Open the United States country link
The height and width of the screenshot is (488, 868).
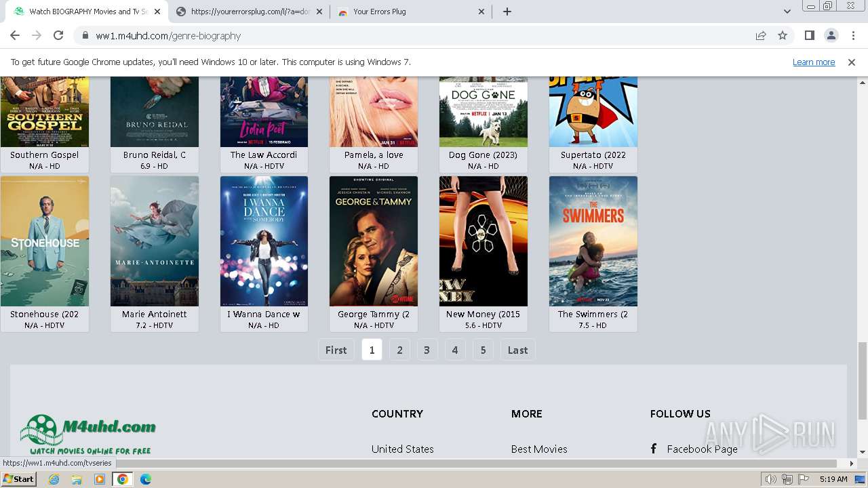pos(402,449)
